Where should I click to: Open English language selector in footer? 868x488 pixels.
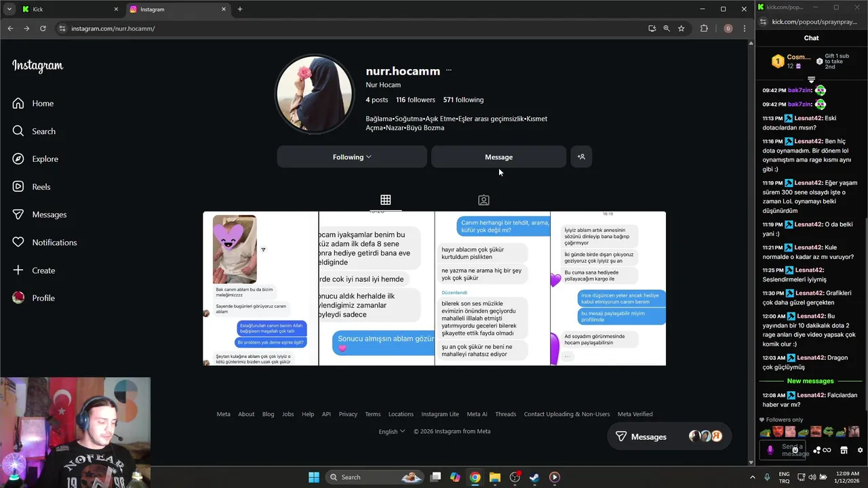tap(392, 432)
